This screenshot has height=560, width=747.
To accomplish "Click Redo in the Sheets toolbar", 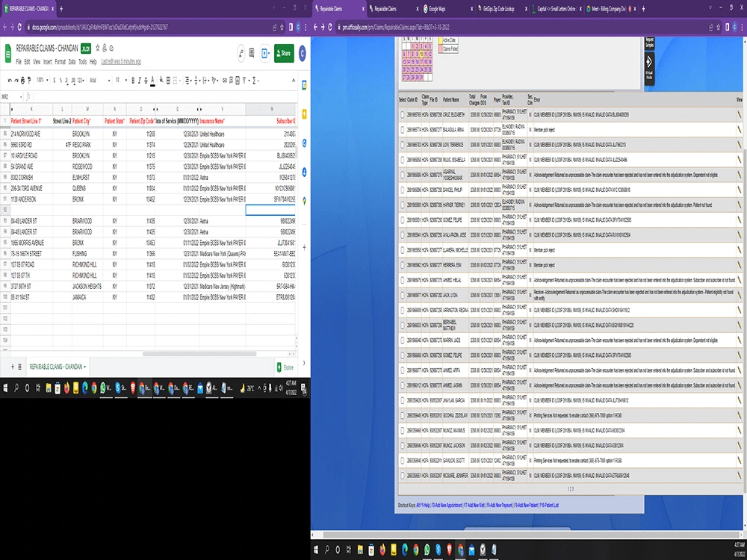I will (16, 81).
